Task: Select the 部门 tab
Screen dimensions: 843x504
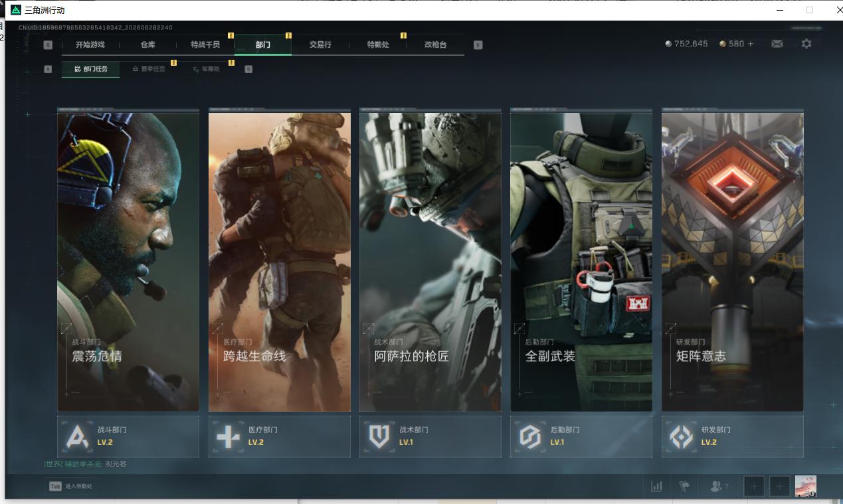Action: (x=263, y=44)
